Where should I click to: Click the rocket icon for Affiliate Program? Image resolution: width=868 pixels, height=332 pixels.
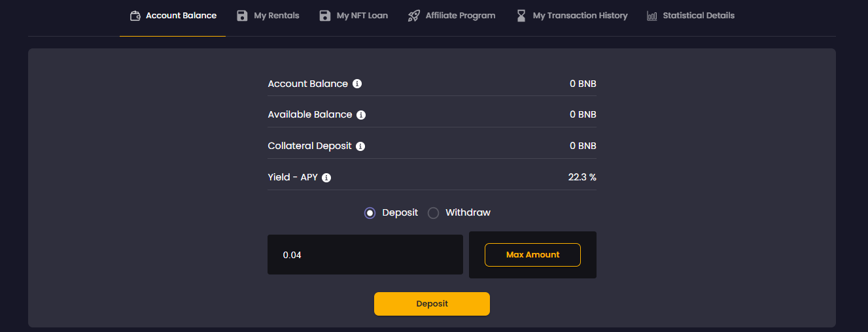pos(413,16)
